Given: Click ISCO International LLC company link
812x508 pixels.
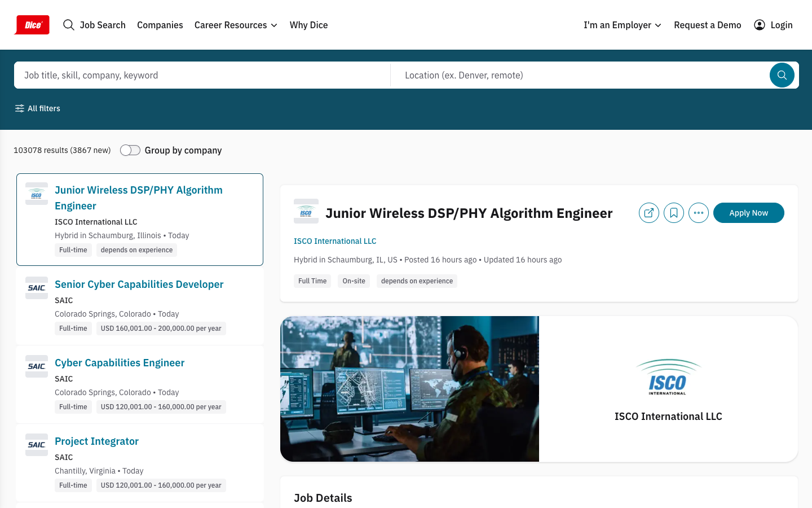Looking at the screenshot, I should tap(335, 241).
